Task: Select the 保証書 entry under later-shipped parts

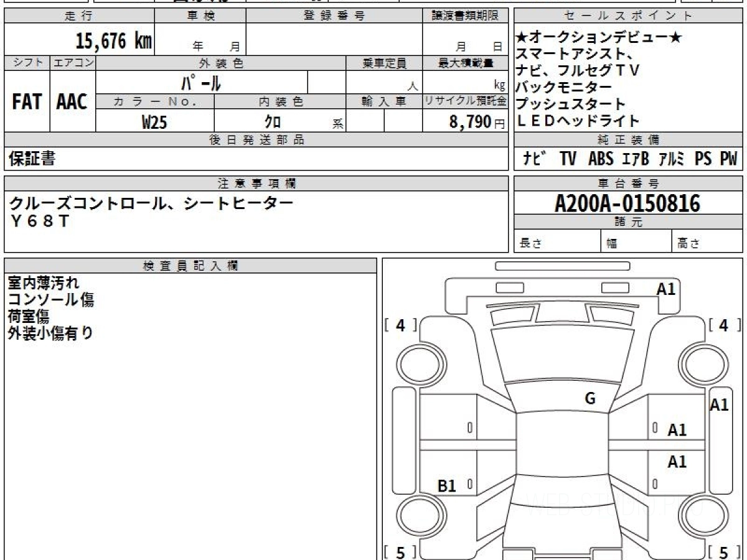Action: tap(32, 159)
